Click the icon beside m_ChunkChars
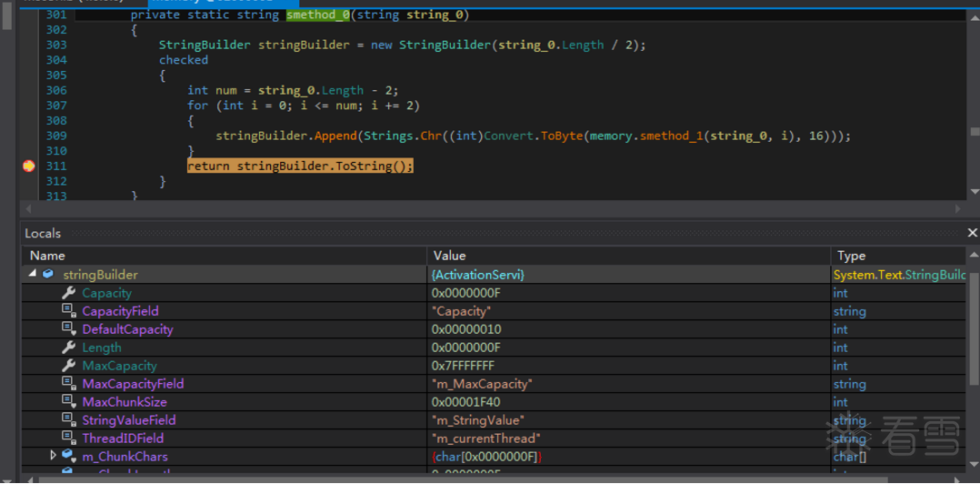The image size is (980, 484). (x=68, y=456)
